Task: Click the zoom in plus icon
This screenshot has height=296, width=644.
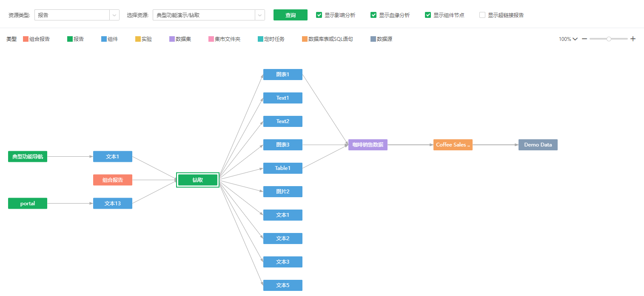Action: [633, 39]
